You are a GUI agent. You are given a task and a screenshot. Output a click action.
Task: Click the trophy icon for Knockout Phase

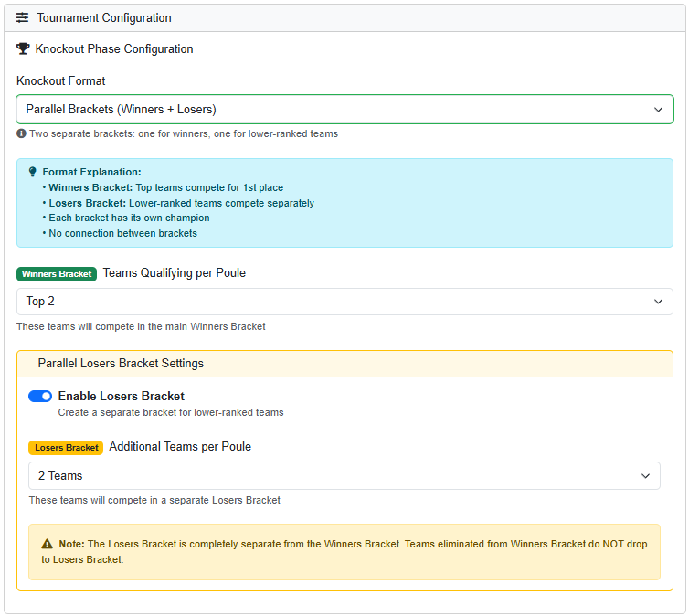point(24,49)
